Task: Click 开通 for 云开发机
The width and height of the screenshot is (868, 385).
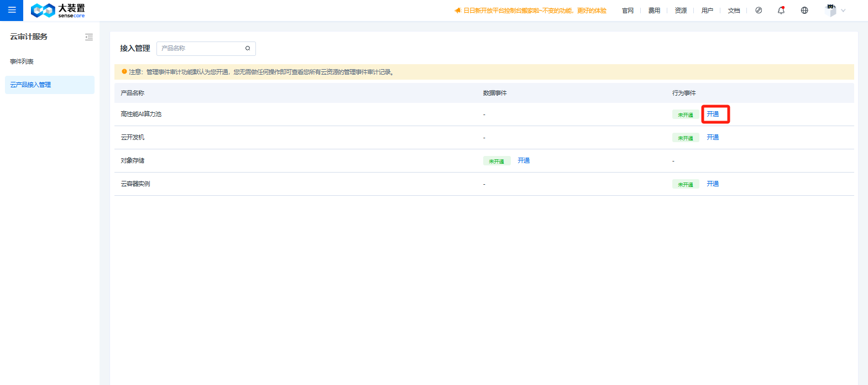Action: pyautogui.click(x=713, y=137)
